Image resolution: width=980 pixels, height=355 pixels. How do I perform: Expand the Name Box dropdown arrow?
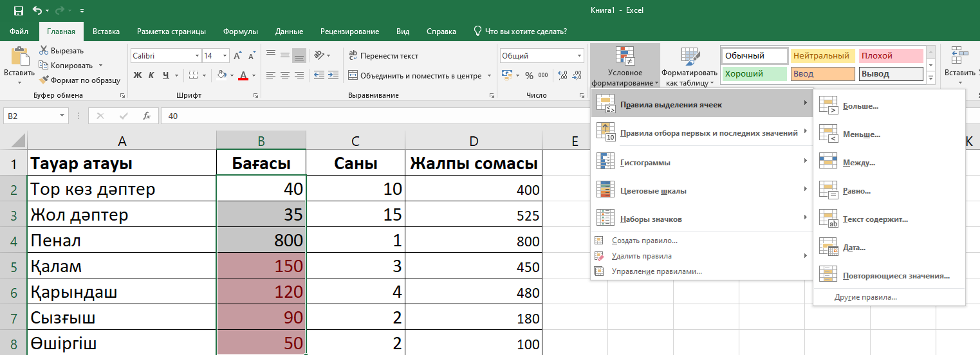62,116
